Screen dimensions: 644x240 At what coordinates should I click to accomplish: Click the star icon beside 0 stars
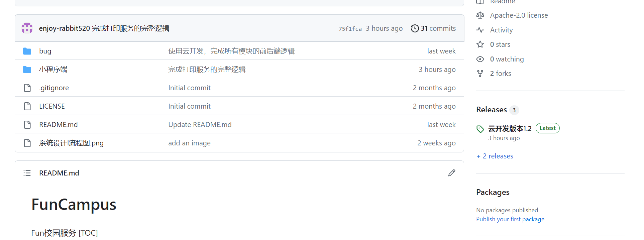480,44
